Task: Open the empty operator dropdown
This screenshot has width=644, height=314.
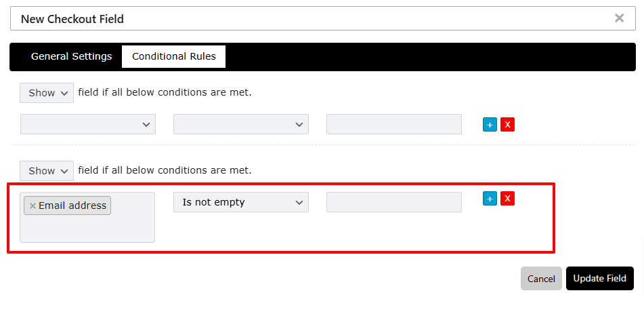Action: (x=241, y=125)
